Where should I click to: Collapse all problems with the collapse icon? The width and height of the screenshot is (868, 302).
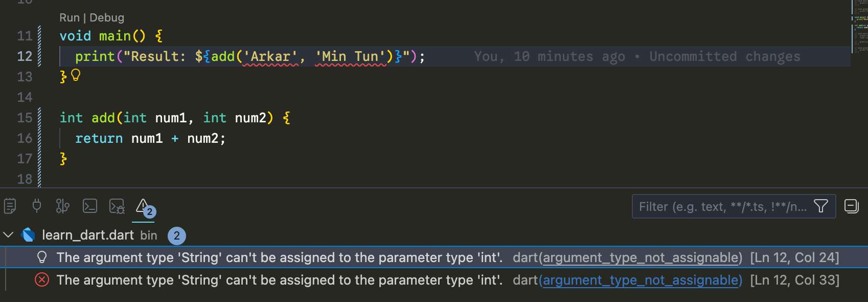tap(852, 206)
